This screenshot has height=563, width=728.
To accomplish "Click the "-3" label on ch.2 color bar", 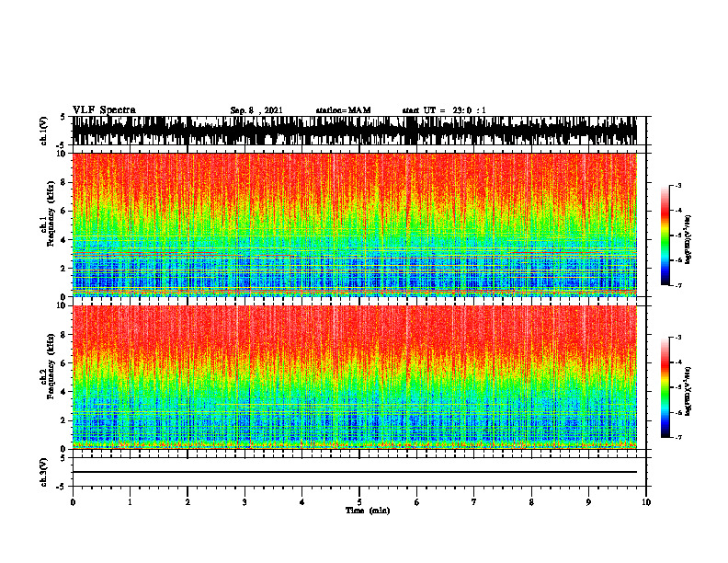I will [x=678, y=338].
